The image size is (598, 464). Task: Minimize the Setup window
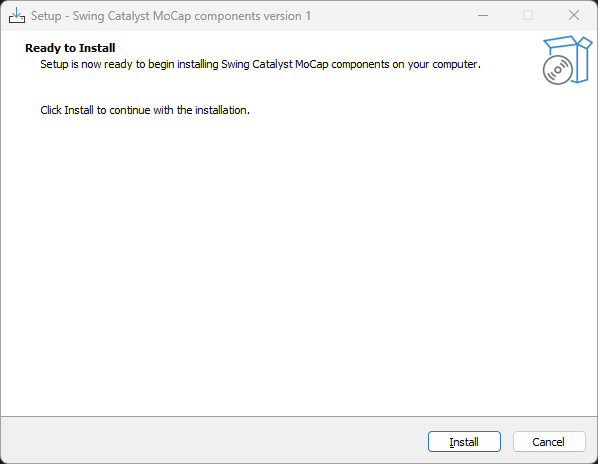tap(483, 16)
